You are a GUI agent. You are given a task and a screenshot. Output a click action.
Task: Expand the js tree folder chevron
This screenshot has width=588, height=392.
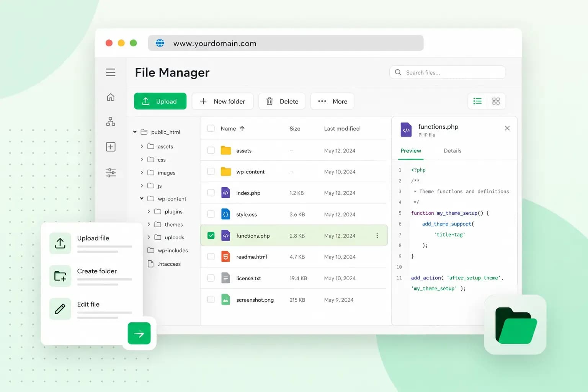click(142, 186)
